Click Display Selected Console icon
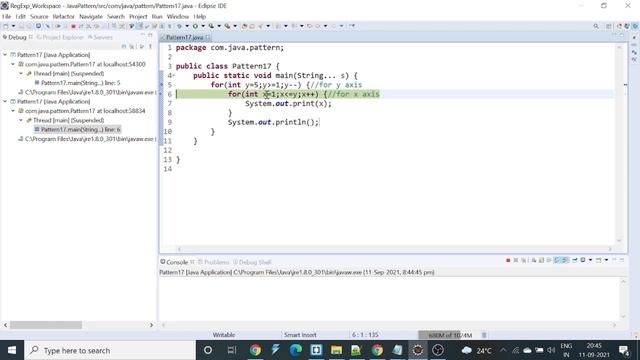The height and width of the screenshot is (360, 640). tap(583, 260)
